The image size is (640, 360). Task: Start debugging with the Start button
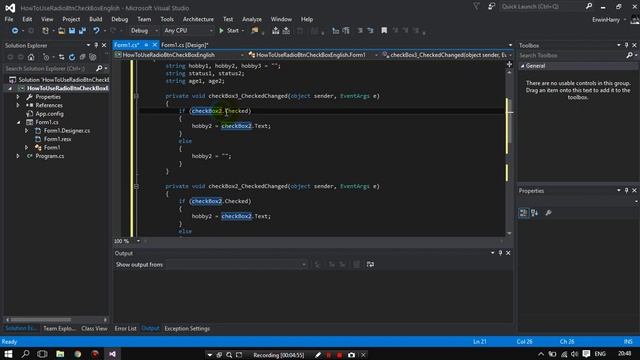click(229, 31)
